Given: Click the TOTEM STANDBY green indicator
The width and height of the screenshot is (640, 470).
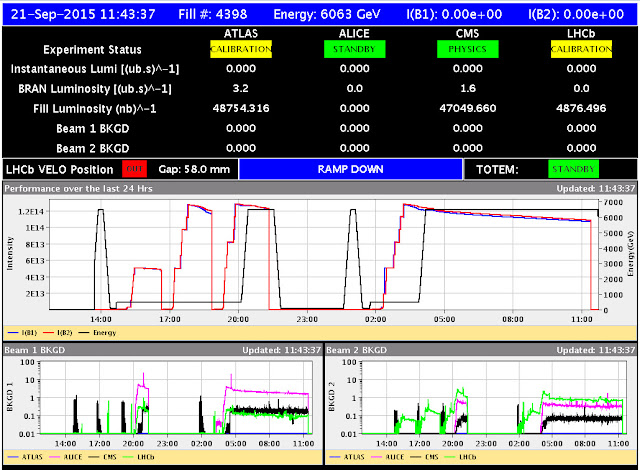Looking at the screenshot, I should coord(573,169).
